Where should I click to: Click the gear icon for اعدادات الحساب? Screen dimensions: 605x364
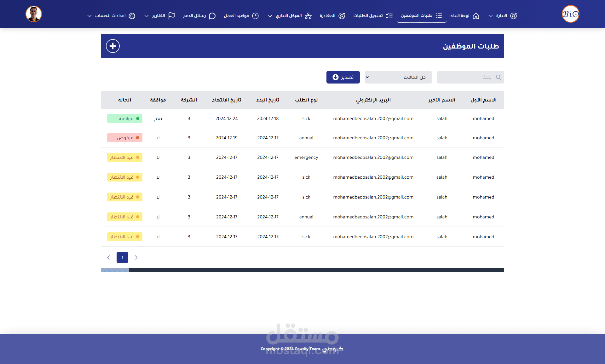point(132,16)
